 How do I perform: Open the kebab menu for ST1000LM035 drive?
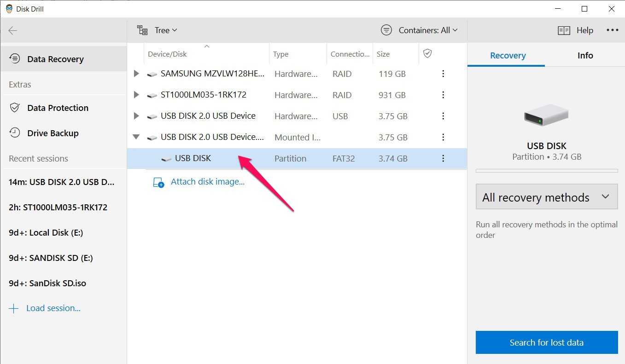point(443,95)
